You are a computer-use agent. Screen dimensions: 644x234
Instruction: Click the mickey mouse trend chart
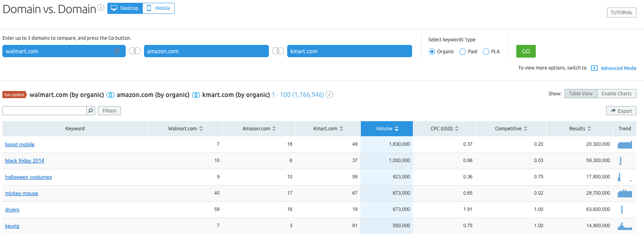pos(625,193)
